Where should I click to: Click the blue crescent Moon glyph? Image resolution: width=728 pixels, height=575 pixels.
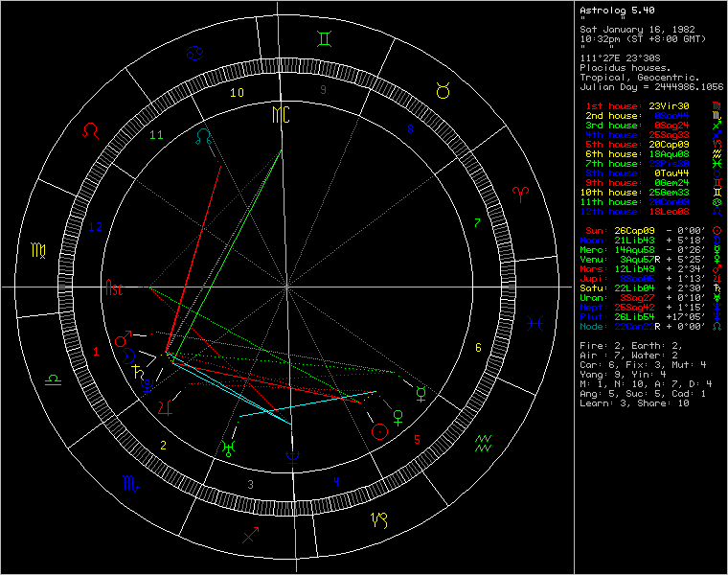pyautogui.click(x=128, y=356)
